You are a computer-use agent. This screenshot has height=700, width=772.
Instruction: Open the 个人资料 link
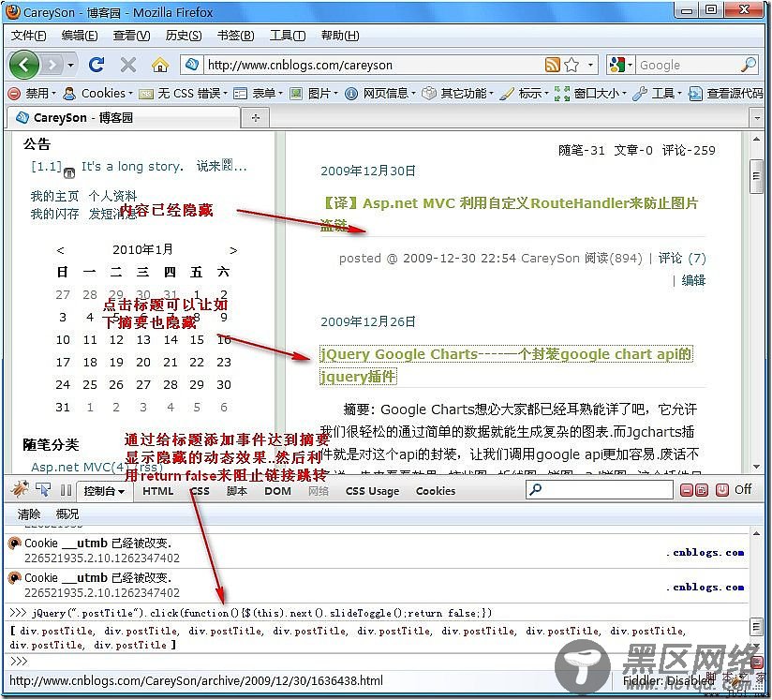tap(112, 196)
